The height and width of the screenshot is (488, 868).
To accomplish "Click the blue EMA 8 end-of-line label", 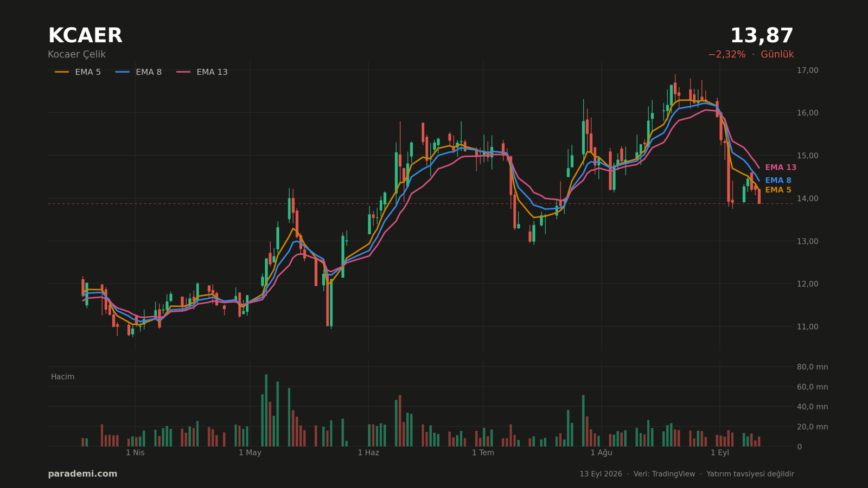I will point(778,181).
